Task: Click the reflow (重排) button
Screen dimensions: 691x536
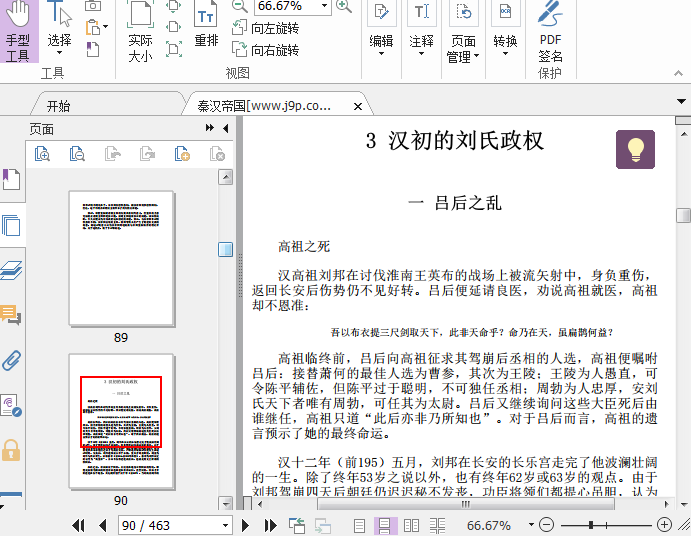Action: [206, 25]
